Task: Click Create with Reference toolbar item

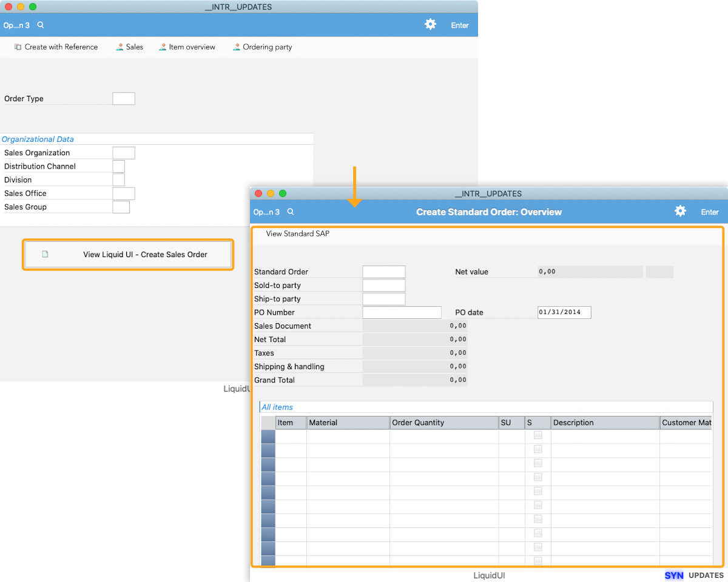Action: click(x=56, y=47)
